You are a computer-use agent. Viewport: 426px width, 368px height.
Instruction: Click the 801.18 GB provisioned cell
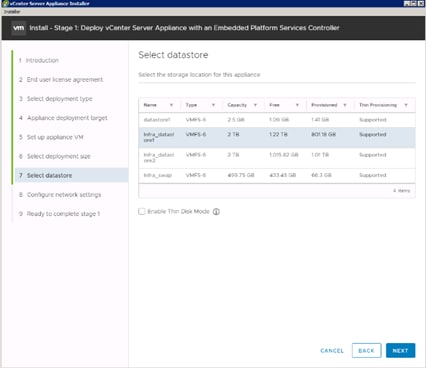coord(324,134)
